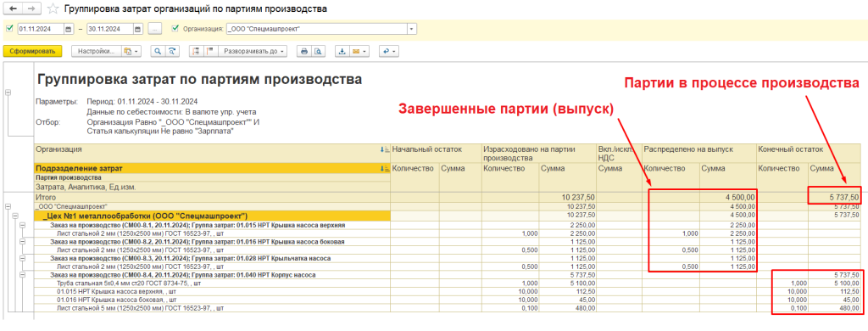868x331 pixels.
Task: Toggle the period filter checkbox
Action: pyautogui.click(x=9, y=28)
